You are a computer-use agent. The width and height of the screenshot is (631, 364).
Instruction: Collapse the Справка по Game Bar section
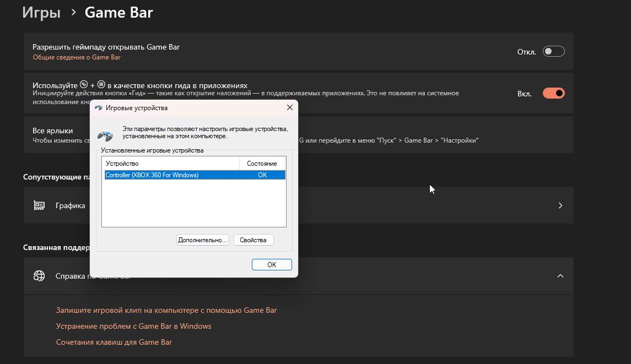tap(560, 276)
